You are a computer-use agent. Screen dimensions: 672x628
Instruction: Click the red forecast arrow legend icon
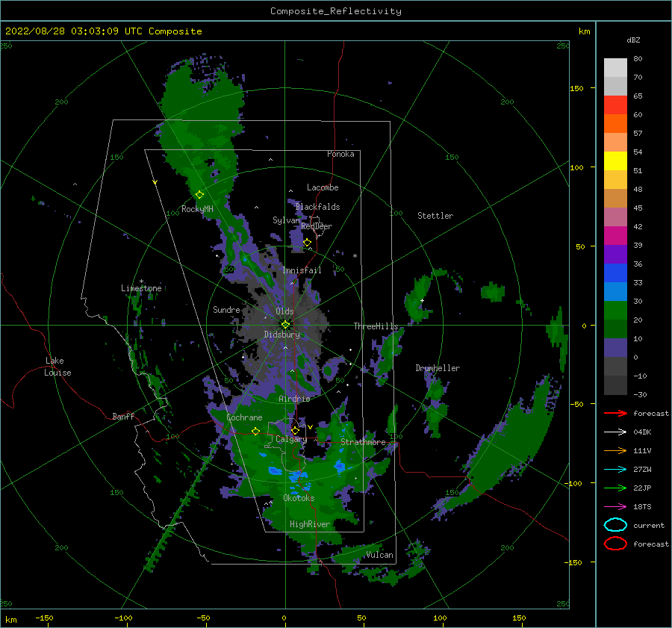(x=615, y=413)
